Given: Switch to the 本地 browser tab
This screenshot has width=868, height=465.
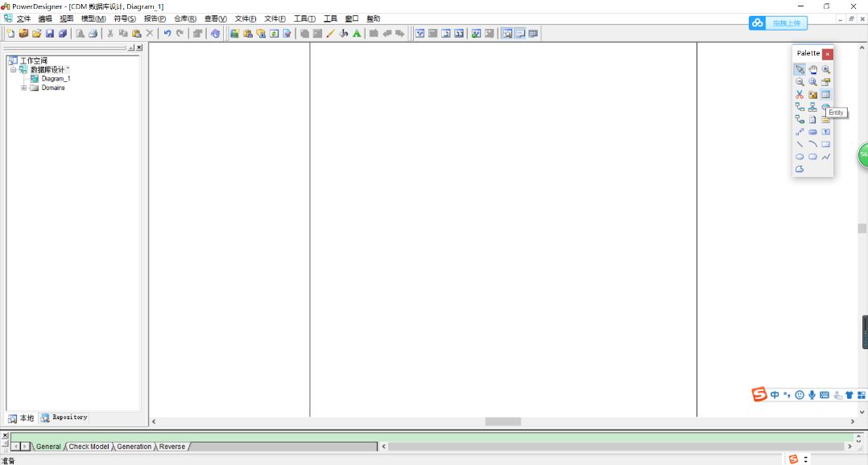Looking at the screenshot, I should [21, 418].
